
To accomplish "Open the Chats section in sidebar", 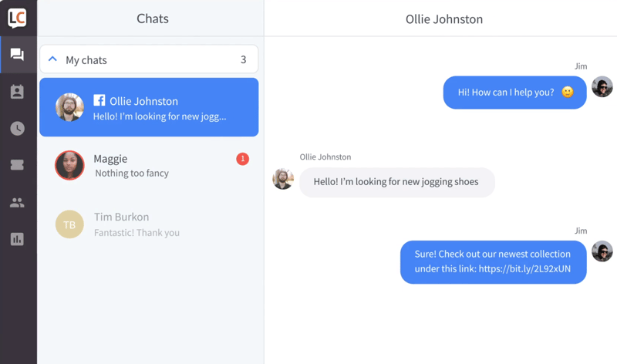I will 17,55.
